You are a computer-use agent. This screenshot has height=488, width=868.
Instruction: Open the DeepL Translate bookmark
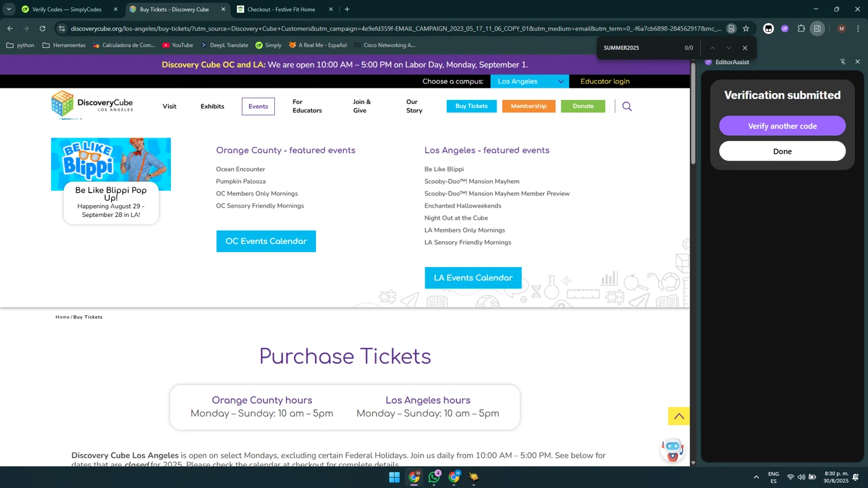click(x=224, y=45)
